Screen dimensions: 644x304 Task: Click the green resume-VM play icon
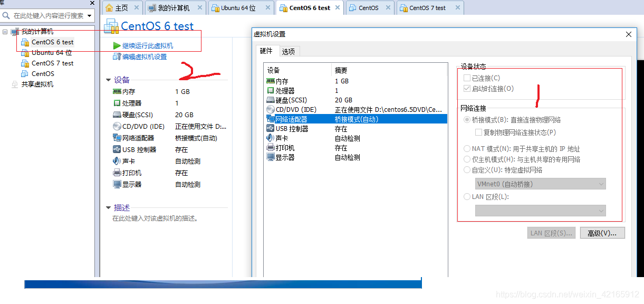coord(117,46)
